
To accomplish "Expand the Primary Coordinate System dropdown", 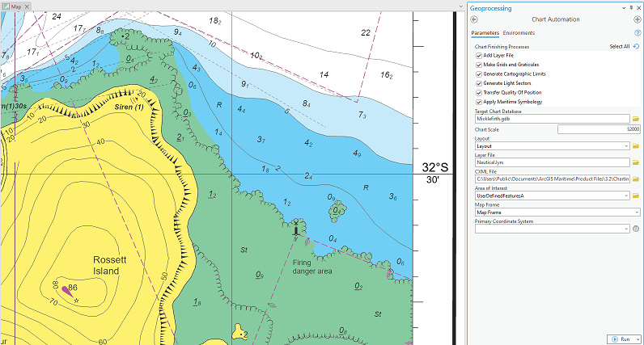I will tap(626, 229).
